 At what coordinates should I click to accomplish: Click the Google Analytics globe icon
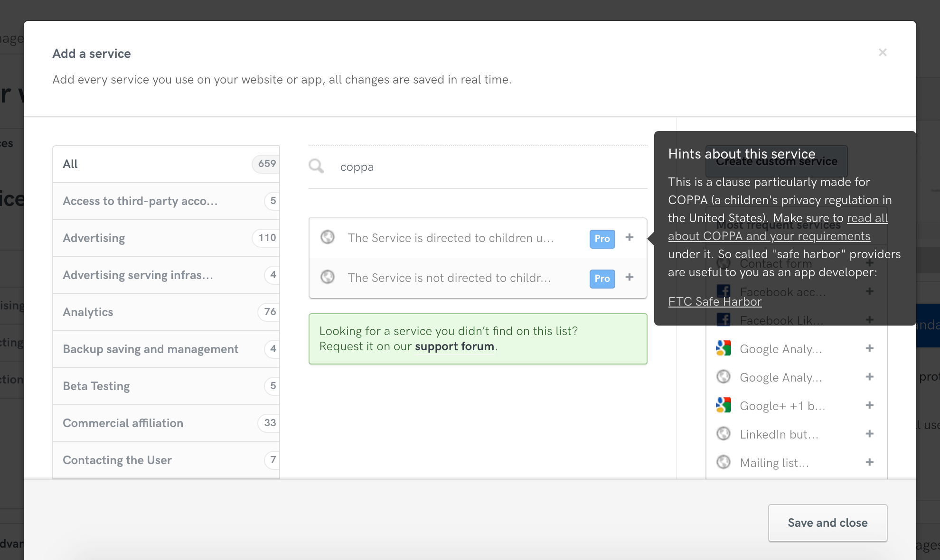coord(723,376)
